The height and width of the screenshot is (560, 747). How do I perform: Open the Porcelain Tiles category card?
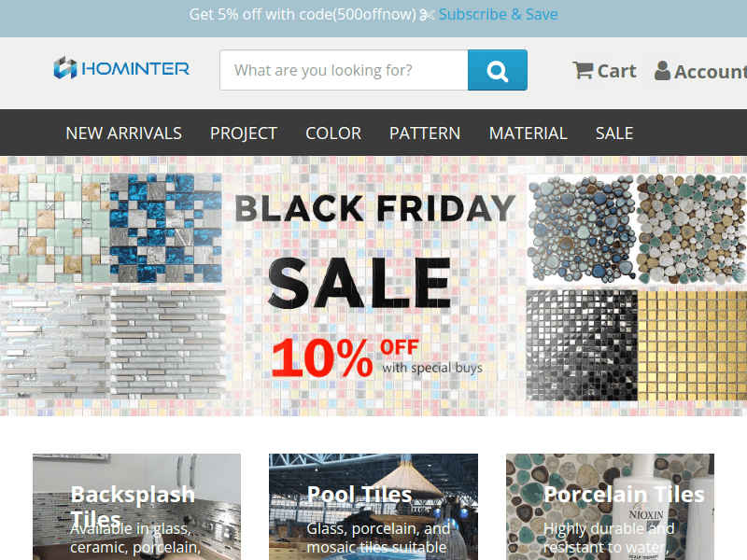(x=610, y=507)
